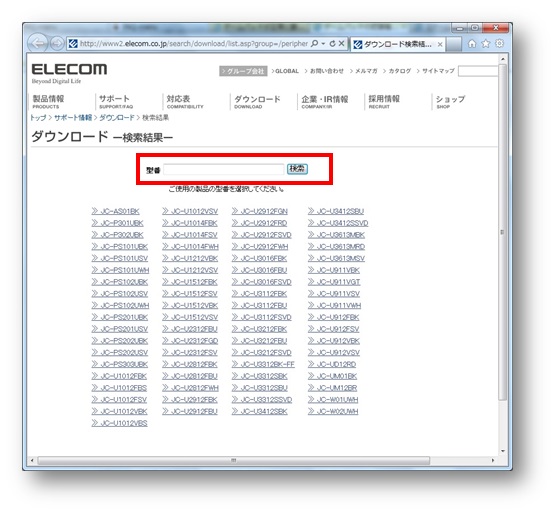Open the グループ会社 header link
This screenshot has height=513, width=555.
coord(243,71)
